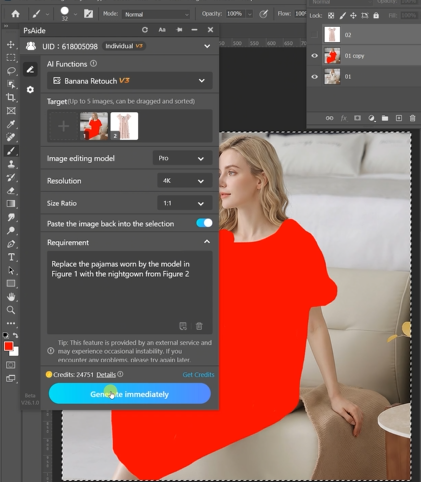Open the Resolution 4K dropdown

[x=185, y=181]
